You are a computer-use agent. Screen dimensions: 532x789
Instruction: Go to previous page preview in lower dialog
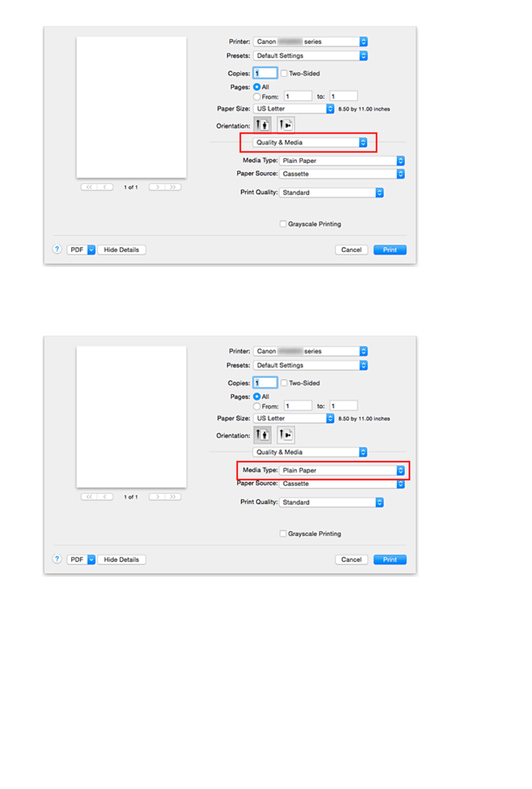[x=105, y=497]
